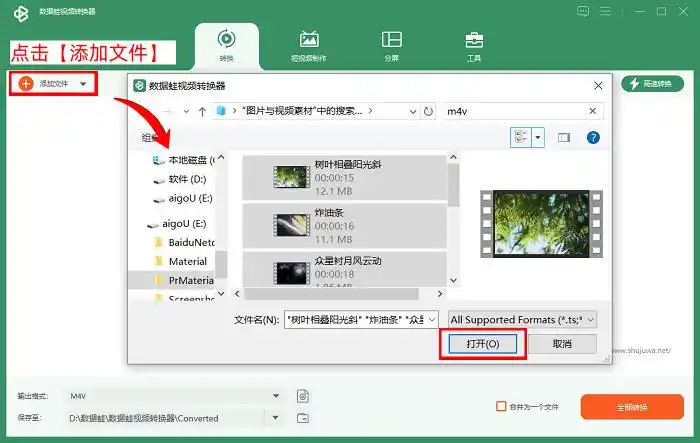Open the 工具 toolbox tab
This screenshot has width=700, height=443.
pyautogui.click(x=474, y=46)
